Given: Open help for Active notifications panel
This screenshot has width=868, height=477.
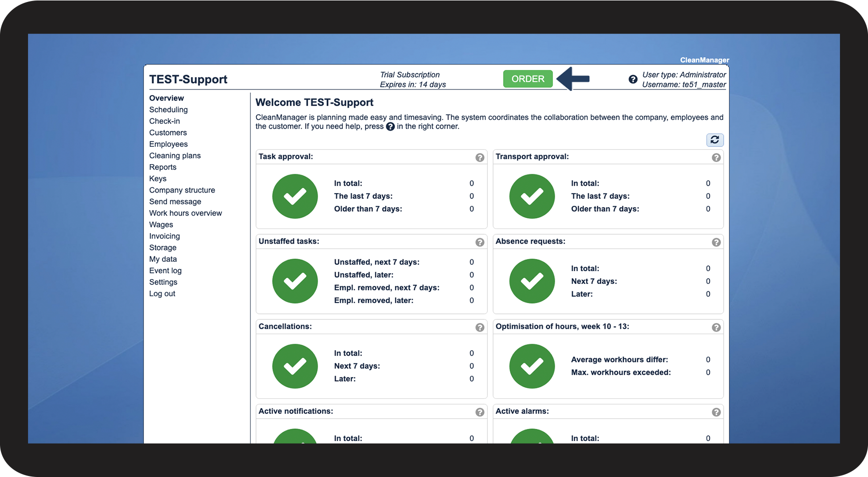Looking at the screenshot, I should (480, 412).
